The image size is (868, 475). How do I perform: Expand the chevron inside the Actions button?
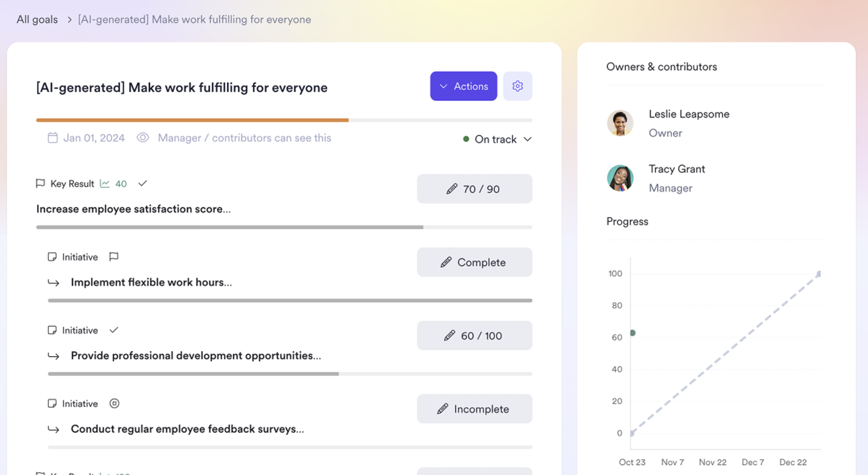443,86
